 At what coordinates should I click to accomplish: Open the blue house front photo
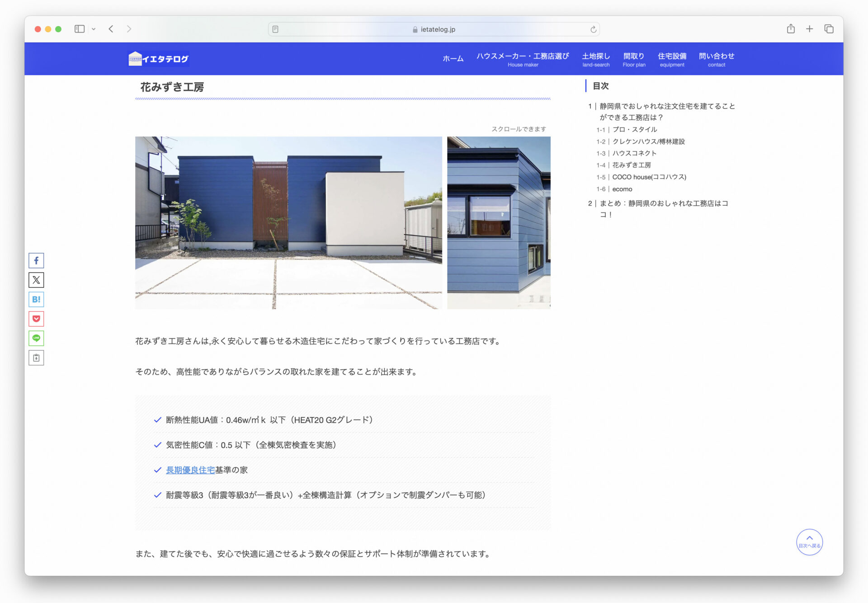point(288,223)
